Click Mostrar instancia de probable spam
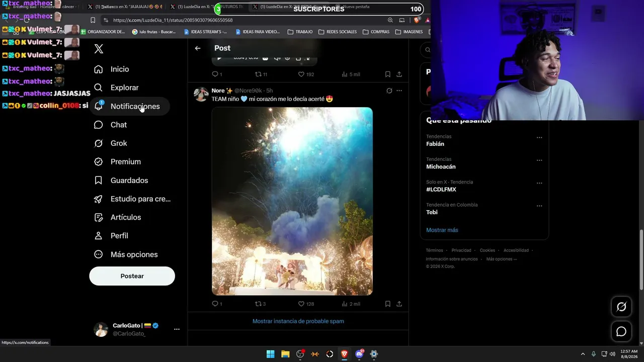The image size is (644, 362). [x=298, y=321]
